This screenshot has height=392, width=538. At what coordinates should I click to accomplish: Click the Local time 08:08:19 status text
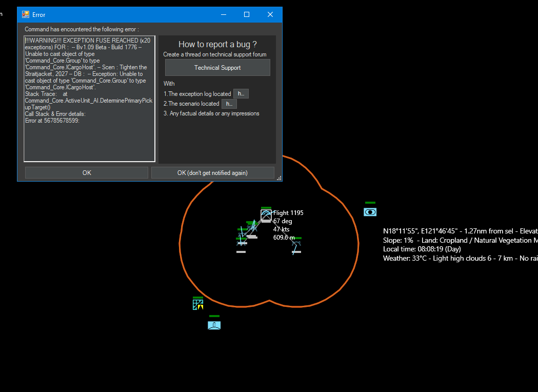click(422, 249)
